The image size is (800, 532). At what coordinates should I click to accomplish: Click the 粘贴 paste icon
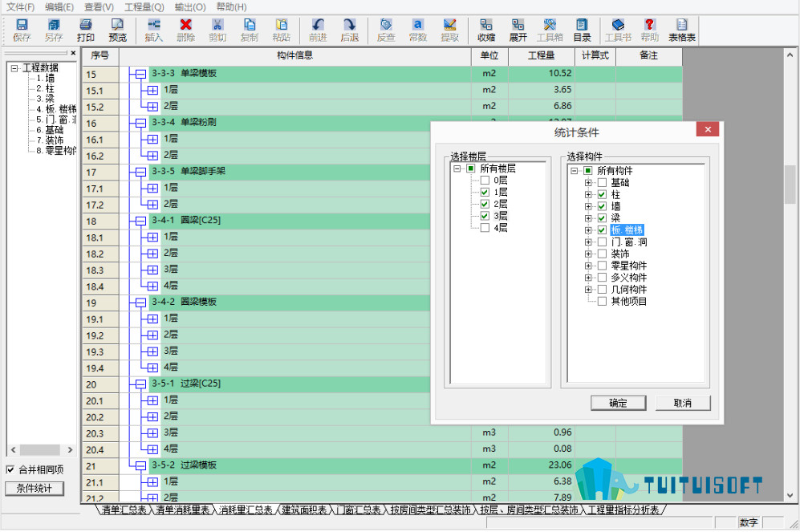coord(281,25)
